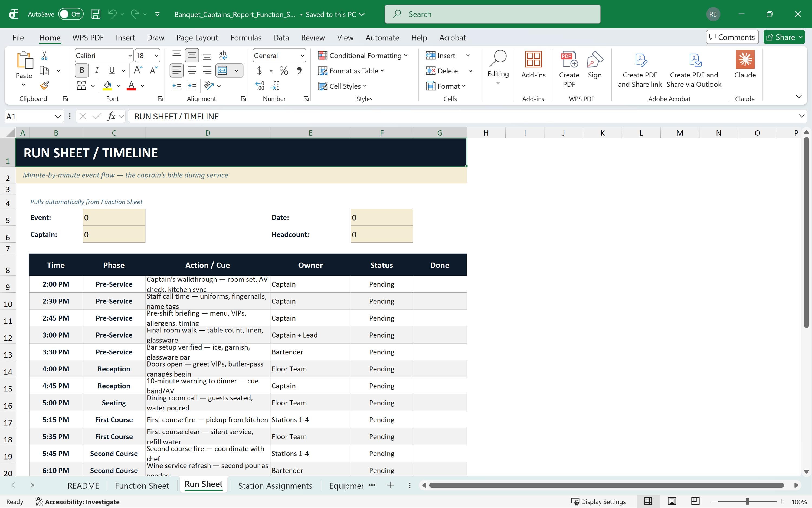Click the Increase Font Size icon
This screenshot has width=812, height=508.
[x=138, y=70]
